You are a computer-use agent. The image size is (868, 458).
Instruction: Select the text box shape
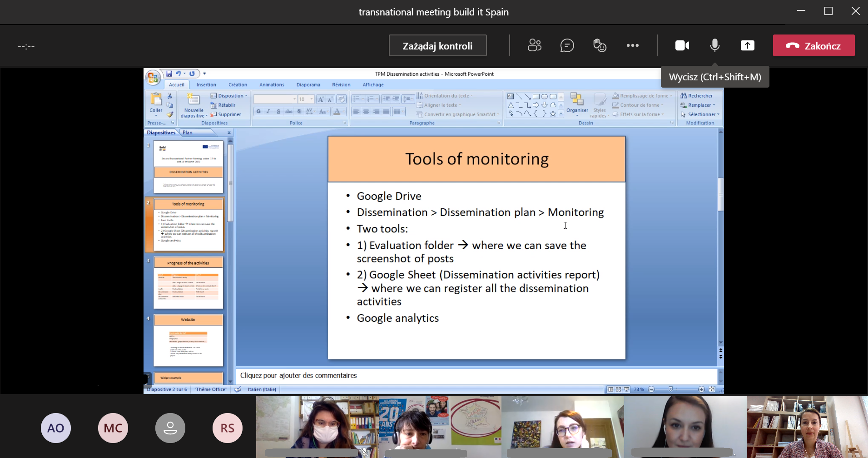pyautogui.click(x=511, y=96)
